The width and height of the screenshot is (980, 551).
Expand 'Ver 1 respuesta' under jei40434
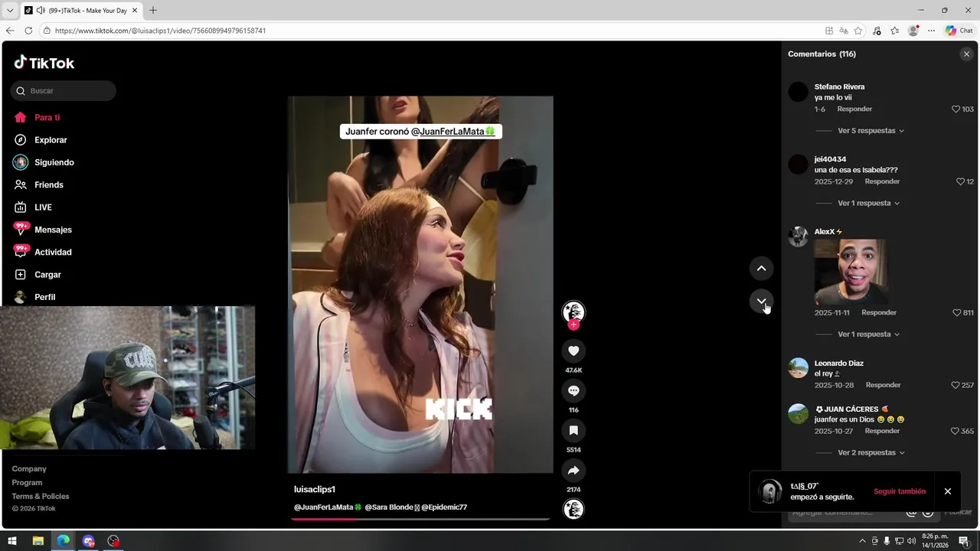868,203
